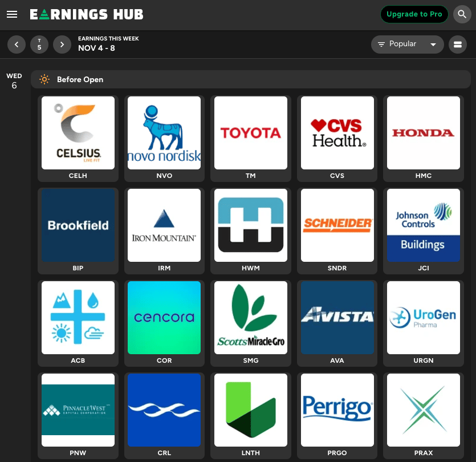Screen dimensions: 476x462
Task: Open search with the magnifier icon
Action: coord(462,14)
